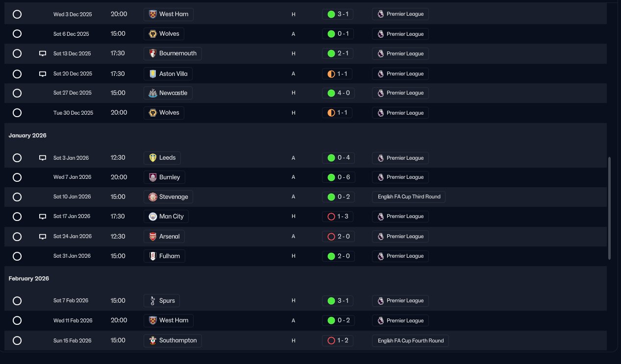This screenshot has width=621, height=364.
Task: Open the 1 - 3 Man City result
Action: pos(338,217)
